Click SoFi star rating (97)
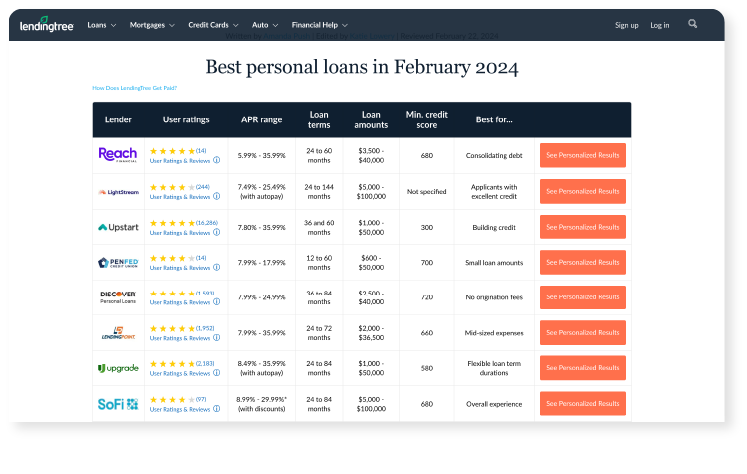This screenshot has height=474, width=747. click(x=178, y=400)
